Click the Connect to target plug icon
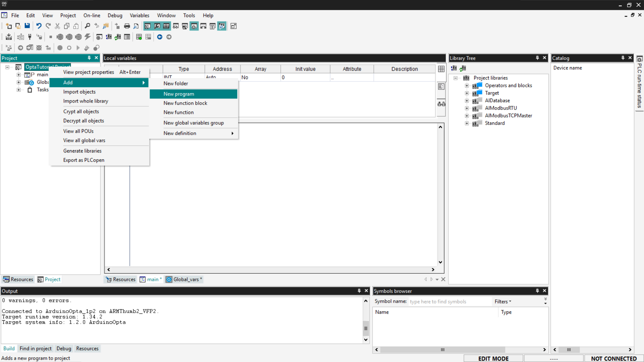 30,37
